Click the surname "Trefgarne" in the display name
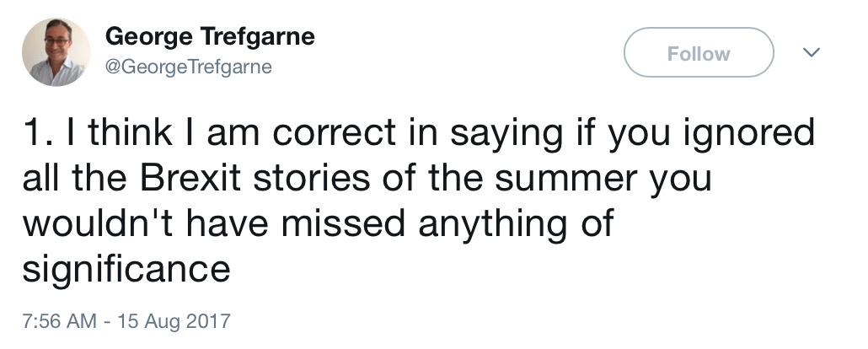This screenshot has width=868, height=349. (x=262, y=37)
